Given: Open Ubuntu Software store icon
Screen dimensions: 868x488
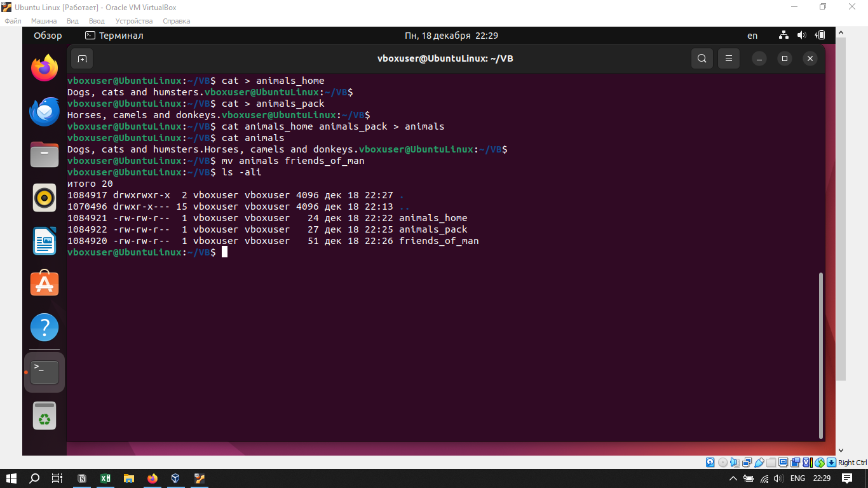Looking at the screenshot, I should point(44,285).
